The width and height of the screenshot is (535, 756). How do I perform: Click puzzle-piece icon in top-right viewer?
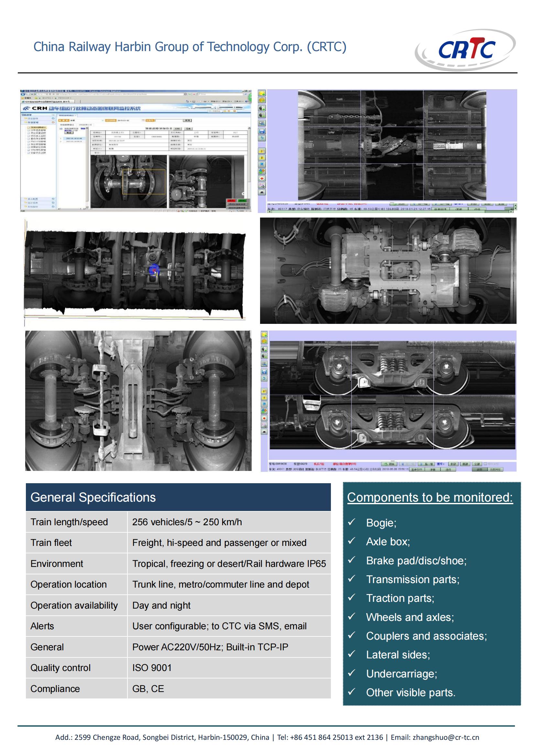[x=262, y=171]
